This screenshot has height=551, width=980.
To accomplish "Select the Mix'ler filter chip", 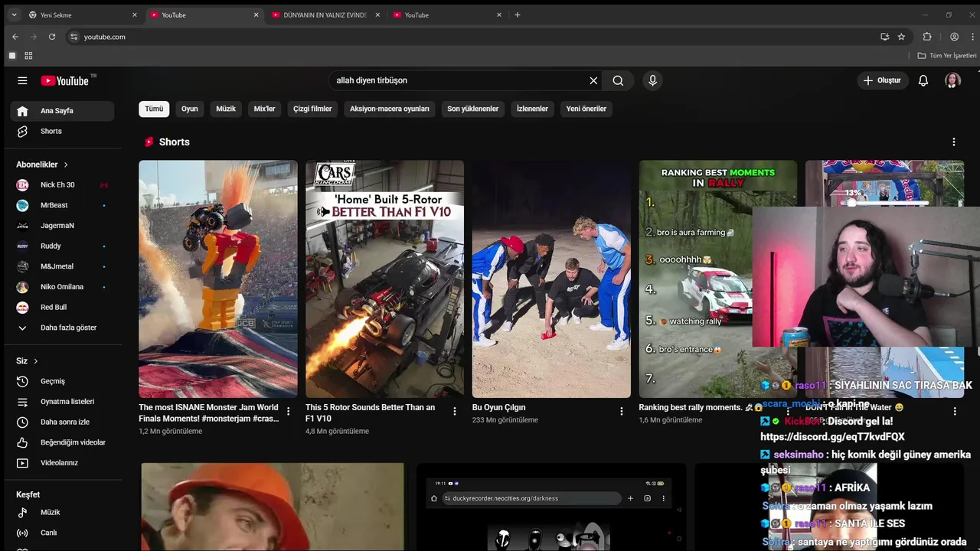I will click(264, 109).
